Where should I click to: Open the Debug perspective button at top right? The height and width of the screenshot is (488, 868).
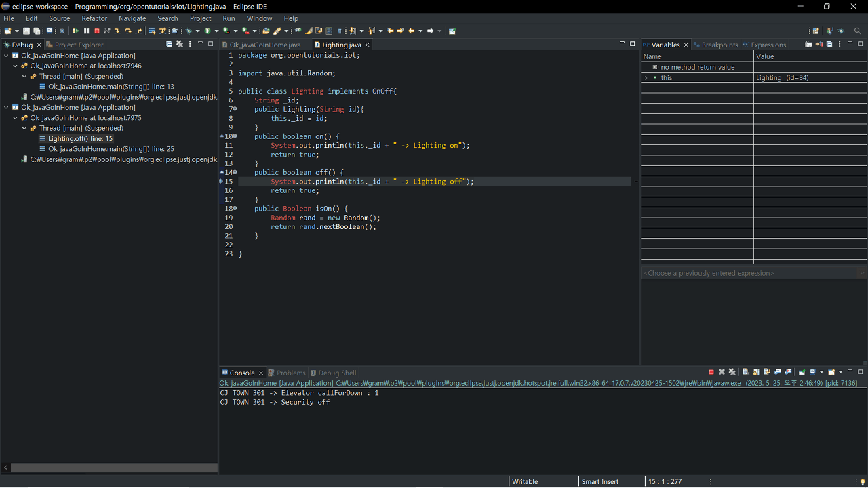(x=841, y=31)
